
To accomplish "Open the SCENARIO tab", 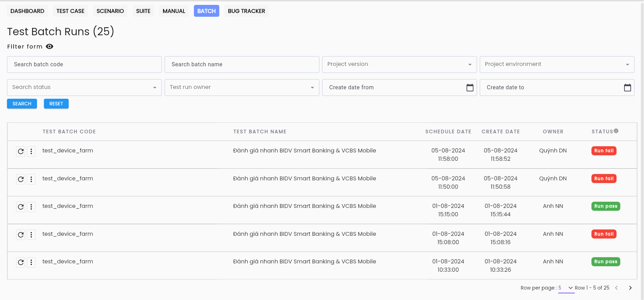I will click(110, 11).
